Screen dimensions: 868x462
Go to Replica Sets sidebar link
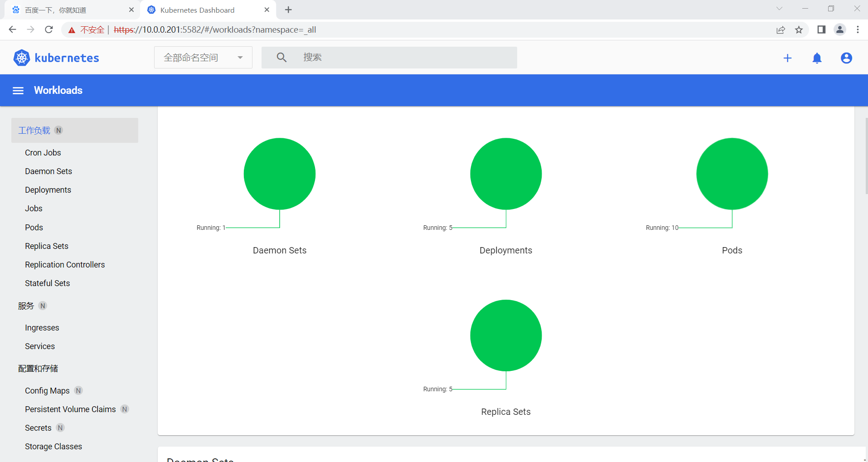[47, 246]
